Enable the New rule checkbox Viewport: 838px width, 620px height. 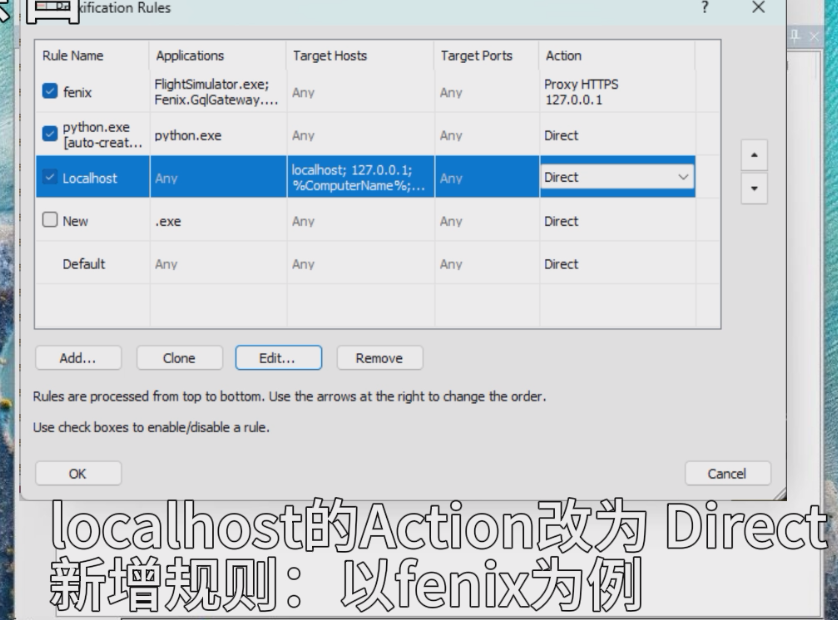click(50, 221)
